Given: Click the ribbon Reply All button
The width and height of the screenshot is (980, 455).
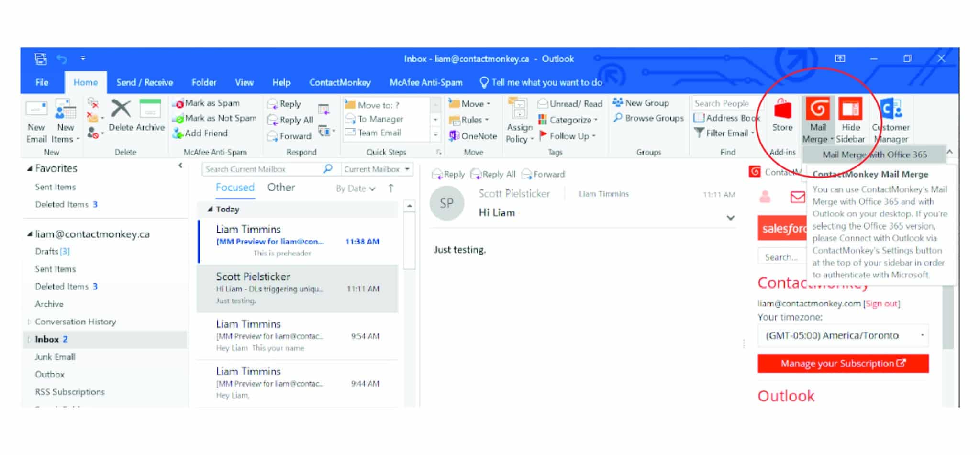Looking at the screenshot, I should 290,120.
